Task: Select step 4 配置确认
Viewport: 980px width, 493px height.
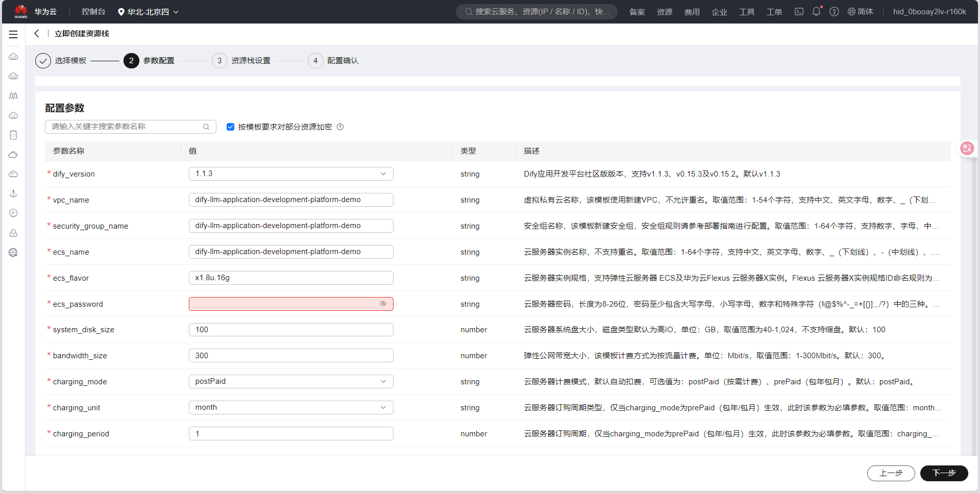Action: pyautogui.click(x=333, y=61)
